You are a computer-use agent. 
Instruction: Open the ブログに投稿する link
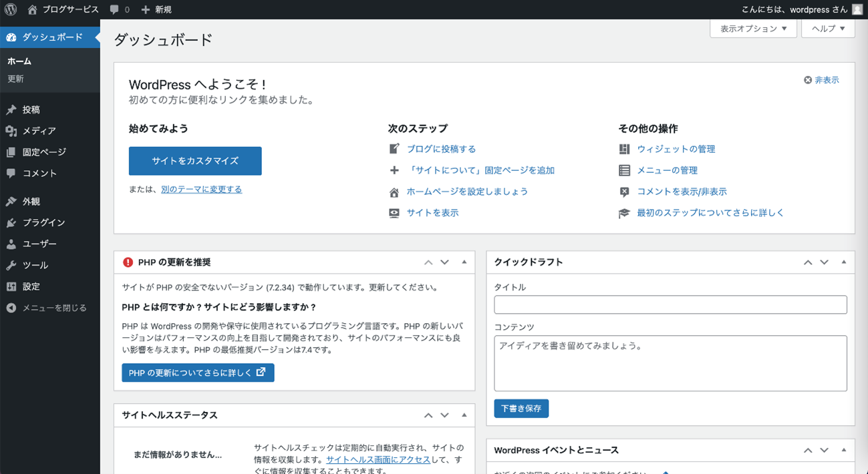[x=441, y=149]
